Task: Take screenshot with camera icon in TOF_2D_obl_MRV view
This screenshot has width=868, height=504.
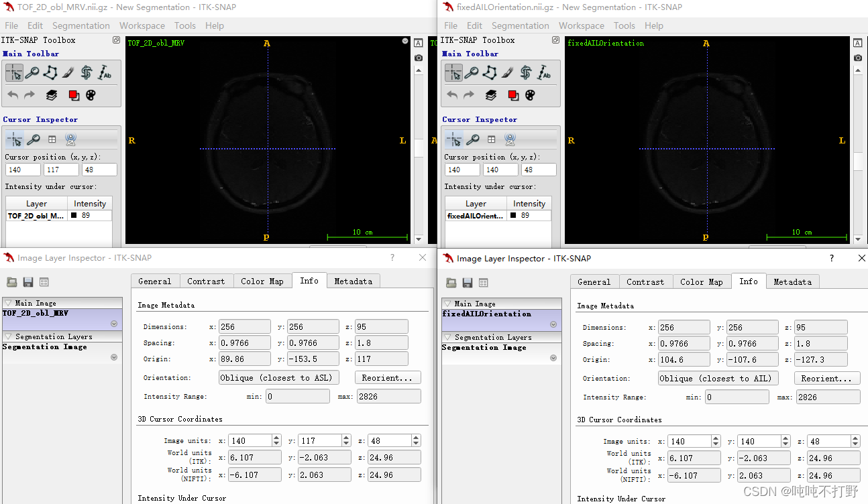Action: (x=419, y=58)
